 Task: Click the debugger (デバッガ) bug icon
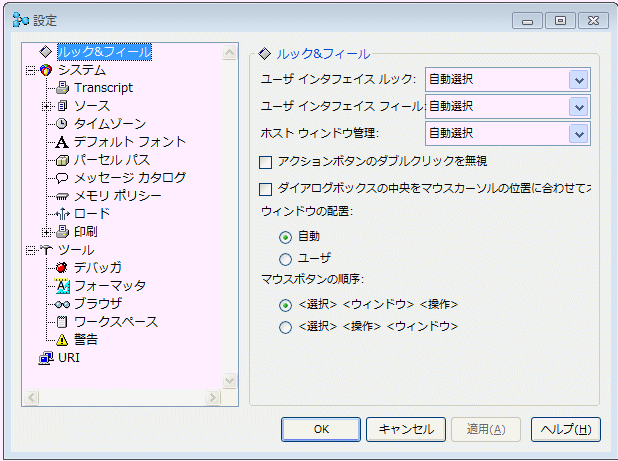62,268
